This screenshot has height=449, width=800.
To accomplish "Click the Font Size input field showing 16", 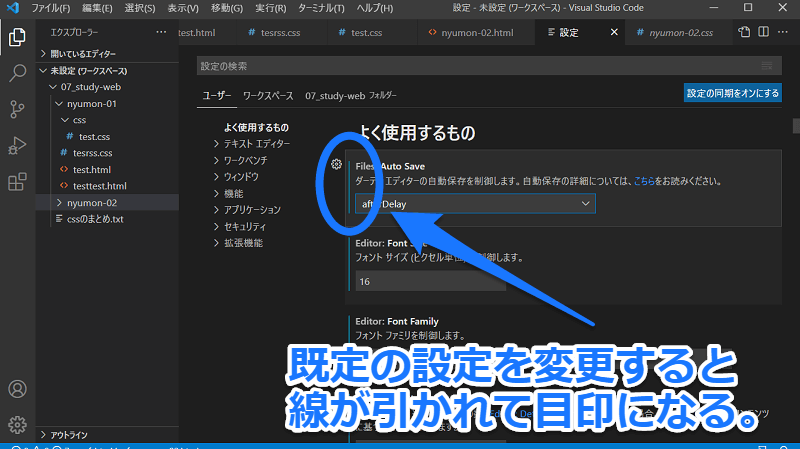I will click(429, 282).
